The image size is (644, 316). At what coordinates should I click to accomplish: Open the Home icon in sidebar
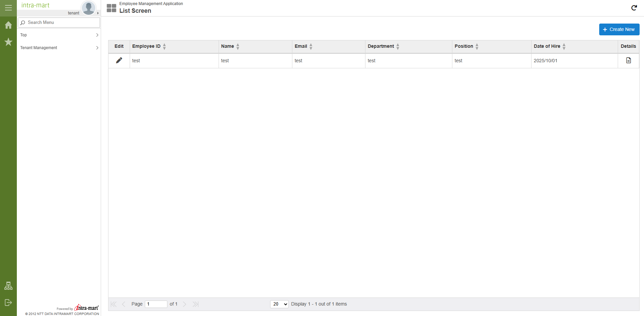tap(8, 25)
